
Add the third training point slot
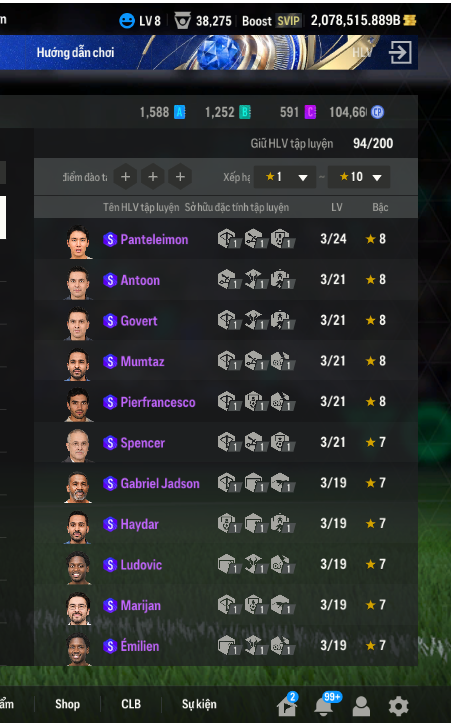180,177
